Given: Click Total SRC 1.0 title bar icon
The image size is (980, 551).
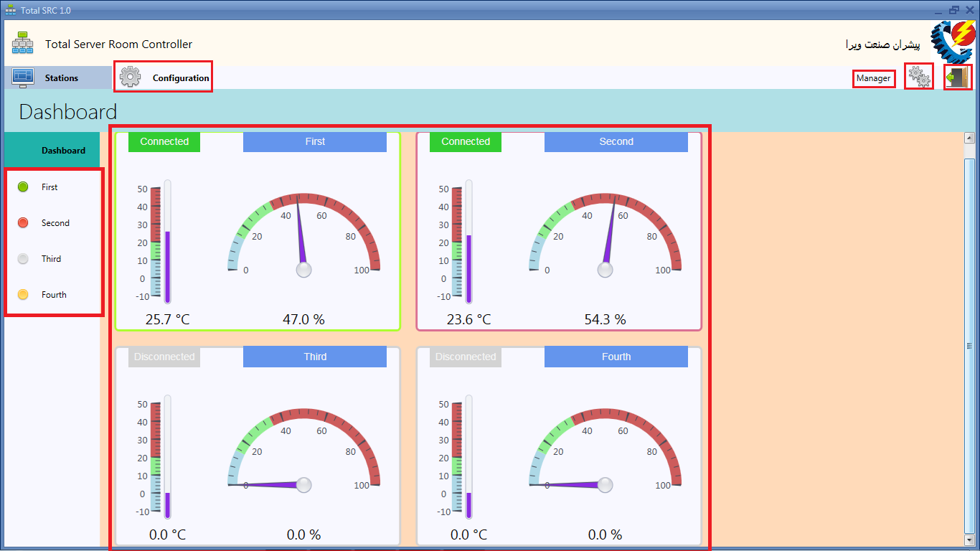Looking at the screenshot, I should (10, 10).
